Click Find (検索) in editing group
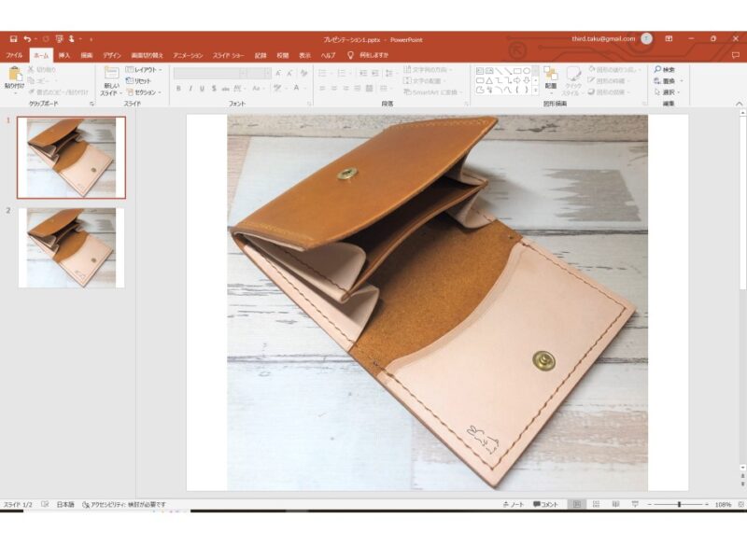The height and width of the screenshot is (560, 747). pos(665,69)
